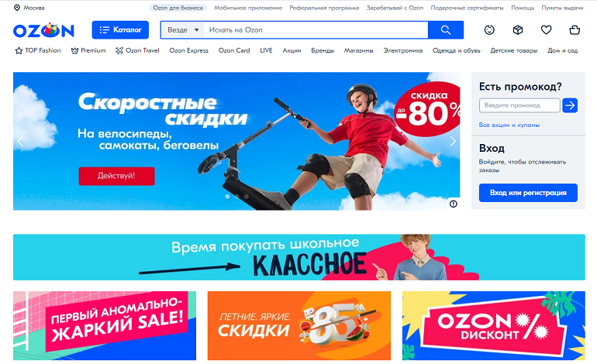Open the Ozon Travel section
Image resolution: width=597 pixels, height=364 pixels.
[137, 50]
